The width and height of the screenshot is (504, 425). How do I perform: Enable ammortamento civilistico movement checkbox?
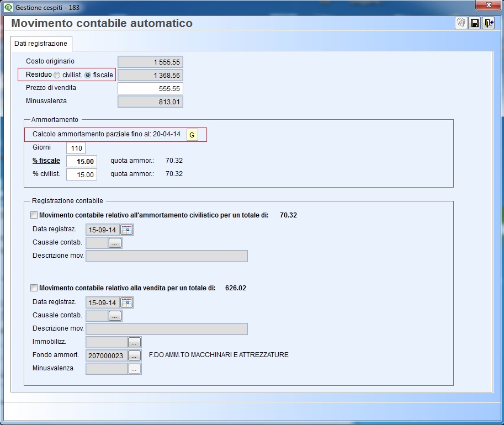pos(34,215)
